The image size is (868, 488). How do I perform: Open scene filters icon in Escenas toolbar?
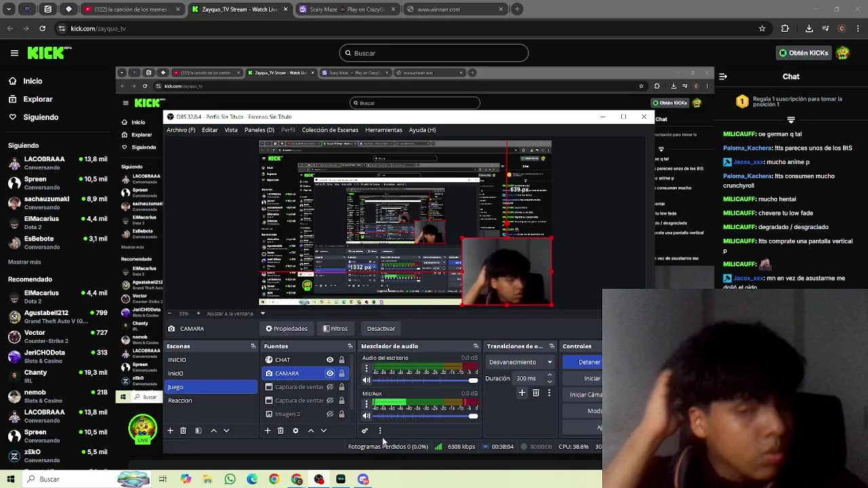coord(198,430)
